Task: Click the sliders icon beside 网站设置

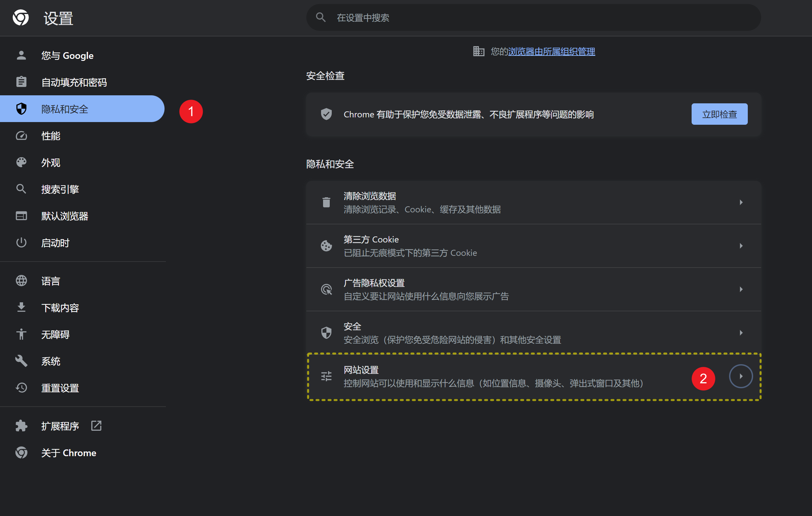Action: [326, 376]
